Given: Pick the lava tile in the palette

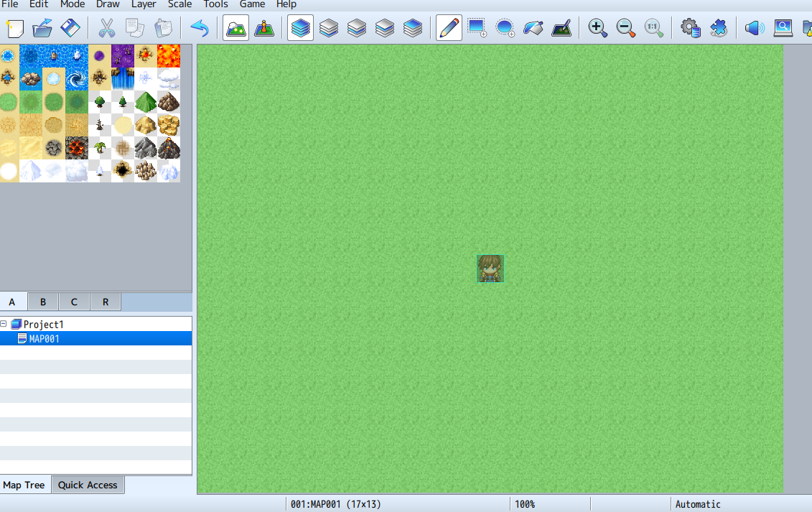Looking at the screenshot, I should pos(169,56).
